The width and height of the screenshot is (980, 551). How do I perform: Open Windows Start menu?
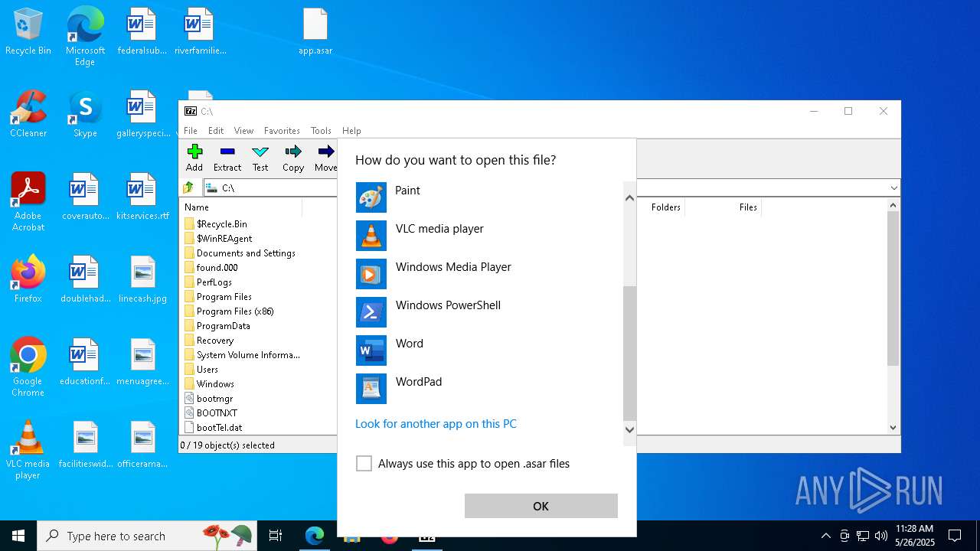point(18,536)
